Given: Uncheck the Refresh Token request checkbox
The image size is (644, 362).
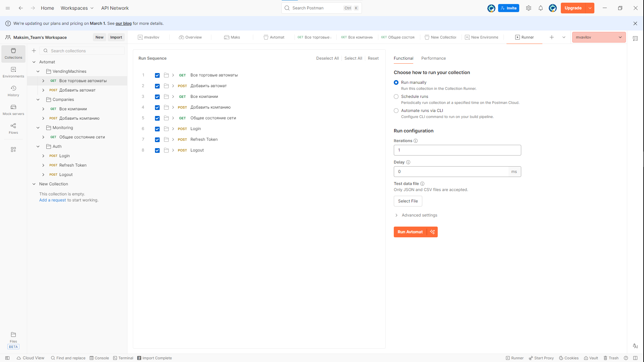Looking at the screenshot, I should (x=157, y=140).
